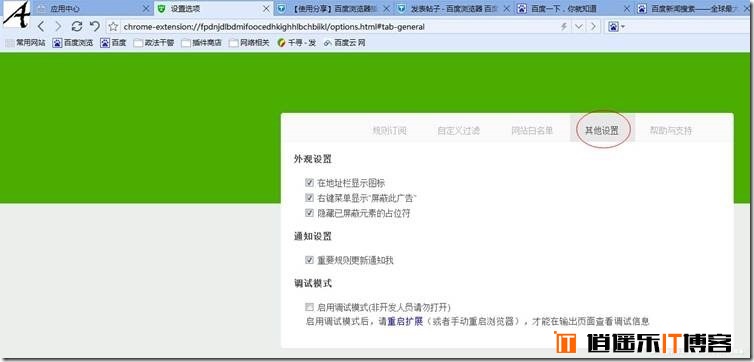Switch to the 应用中心 tab
Image resolution: width=754 pixels, height=362 pixels.
point(91,9)
